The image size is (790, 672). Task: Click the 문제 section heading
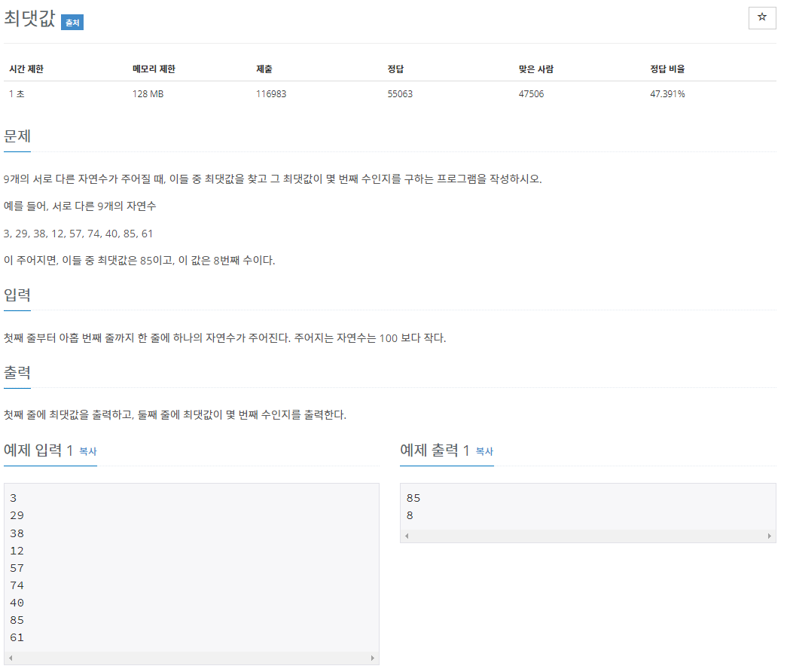click(17, 136)
